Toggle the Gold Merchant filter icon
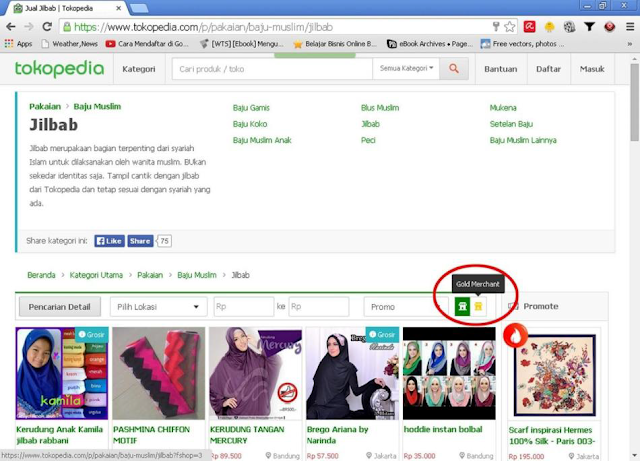 (478, 306)
